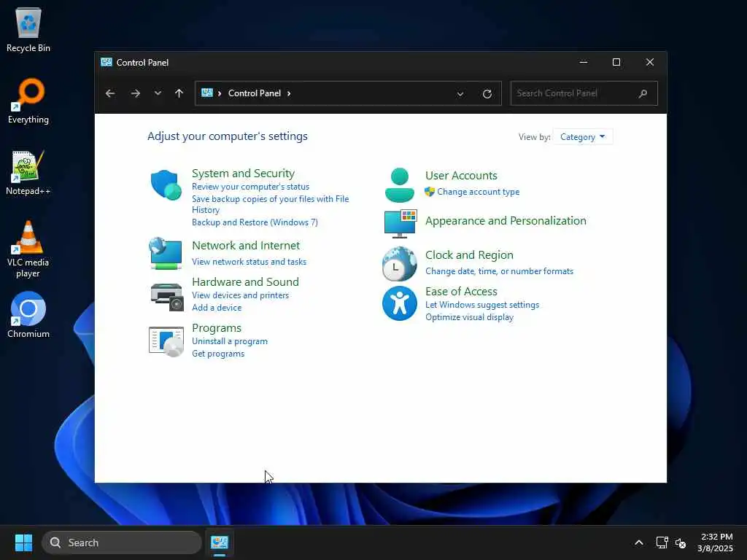Open the network status tray icon

pyautogui.click(x=662, y=542)
